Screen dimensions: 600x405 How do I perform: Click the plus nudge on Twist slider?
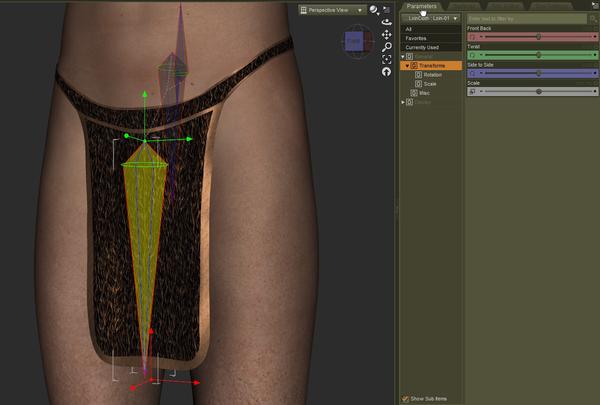(x=595, y=55)
